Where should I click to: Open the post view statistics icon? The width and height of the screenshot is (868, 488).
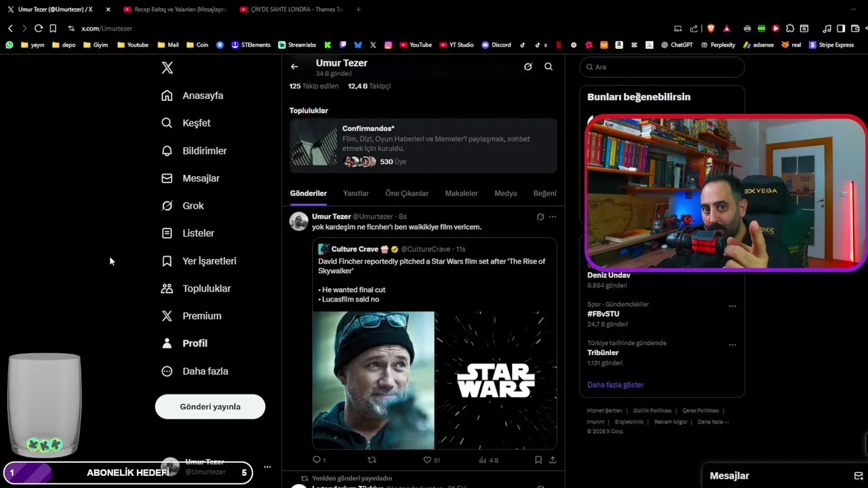pos(483,460)
